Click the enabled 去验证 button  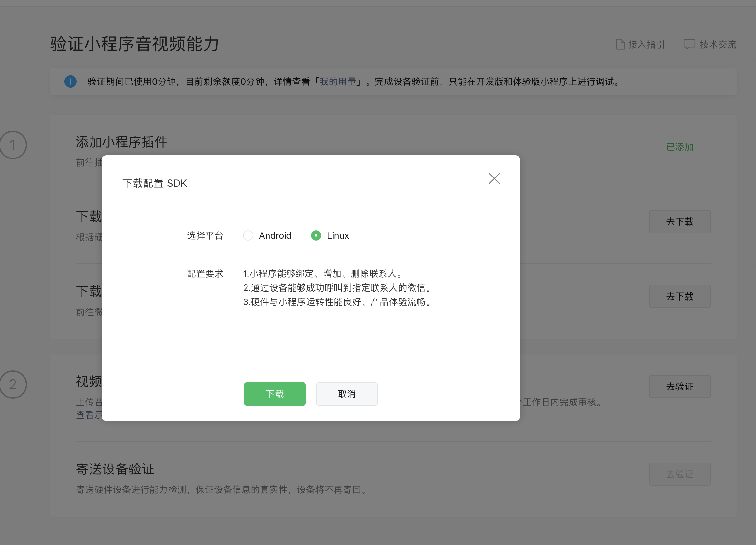[x=679, y=387]
